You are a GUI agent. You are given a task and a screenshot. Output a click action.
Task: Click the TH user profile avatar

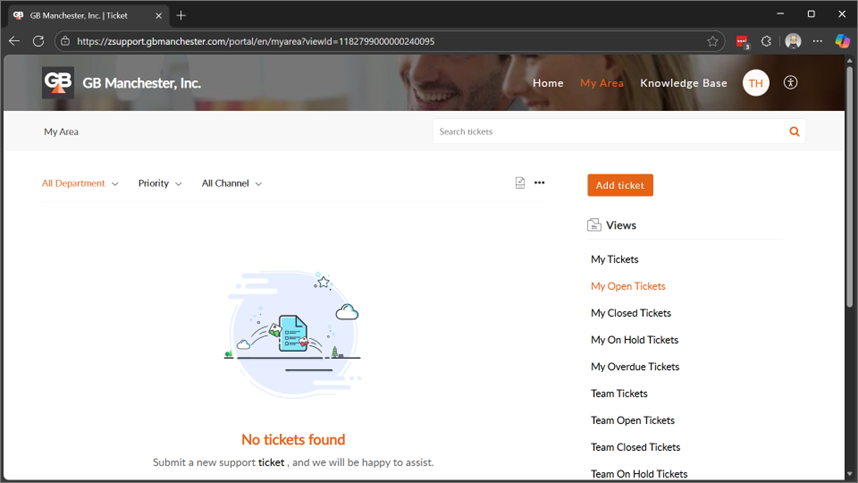tap(756, 83)
